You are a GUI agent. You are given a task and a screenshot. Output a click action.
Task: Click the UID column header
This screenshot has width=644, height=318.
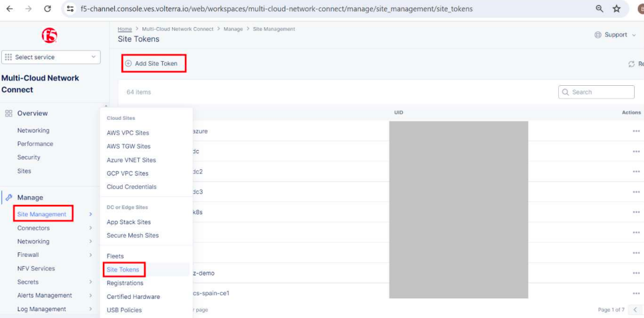click(x=398, y=112)
